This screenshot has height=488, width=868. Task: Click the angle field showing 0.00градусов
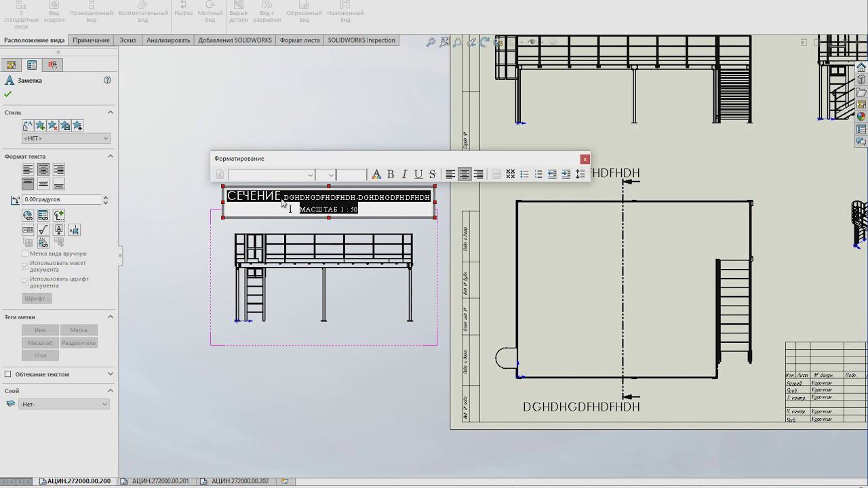pyautogui.click(x=61, y=199)
